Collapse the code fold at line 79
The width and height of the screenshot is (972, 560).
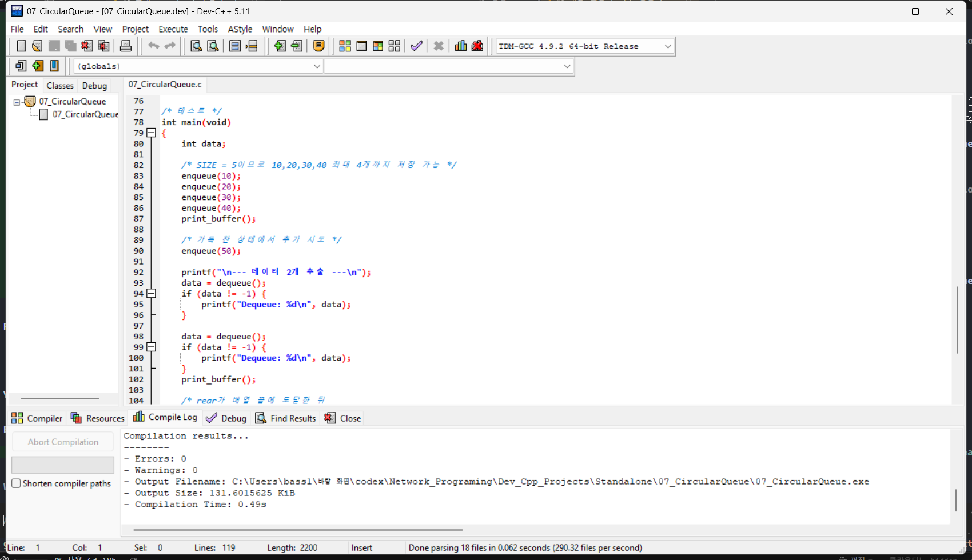tap(152, 133)
